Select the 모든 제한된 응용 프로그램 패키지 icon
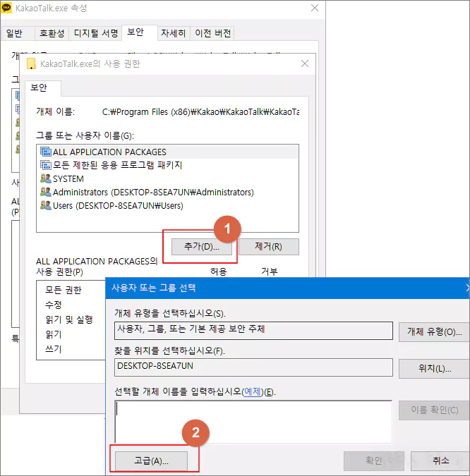The height and width of the screenshot is (476, 470). pos(46,165)
